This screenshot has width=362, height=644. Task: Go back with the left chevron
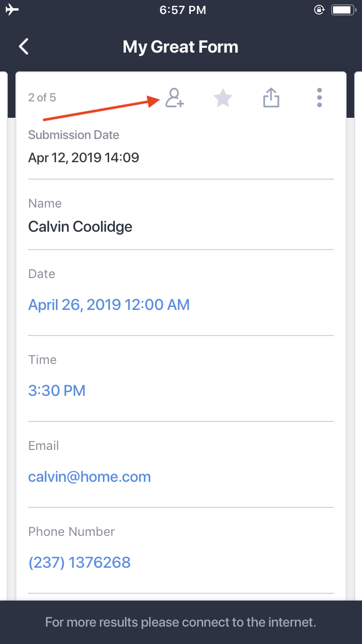tap(23, 47)
